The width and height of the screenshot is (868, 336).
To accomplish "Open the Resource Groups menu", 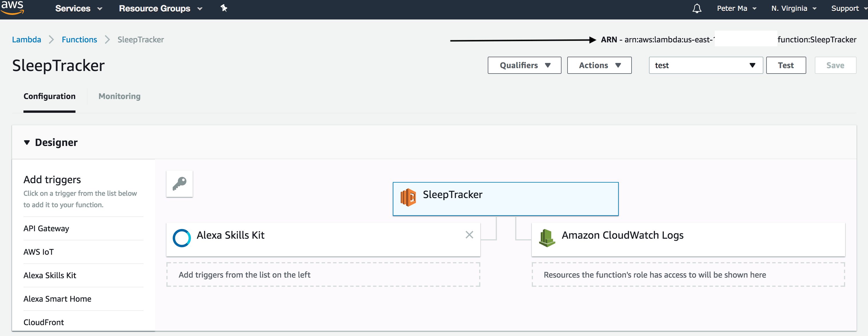I will pos(160,8).
